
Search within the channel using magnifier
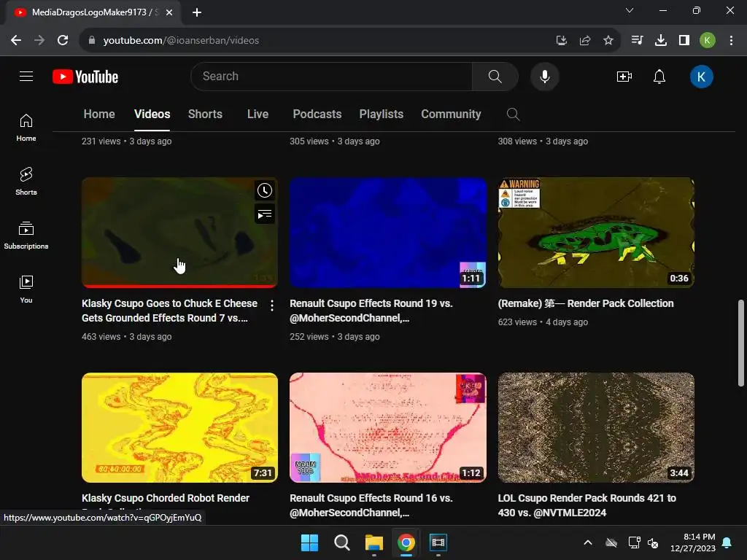click(513, 114)
